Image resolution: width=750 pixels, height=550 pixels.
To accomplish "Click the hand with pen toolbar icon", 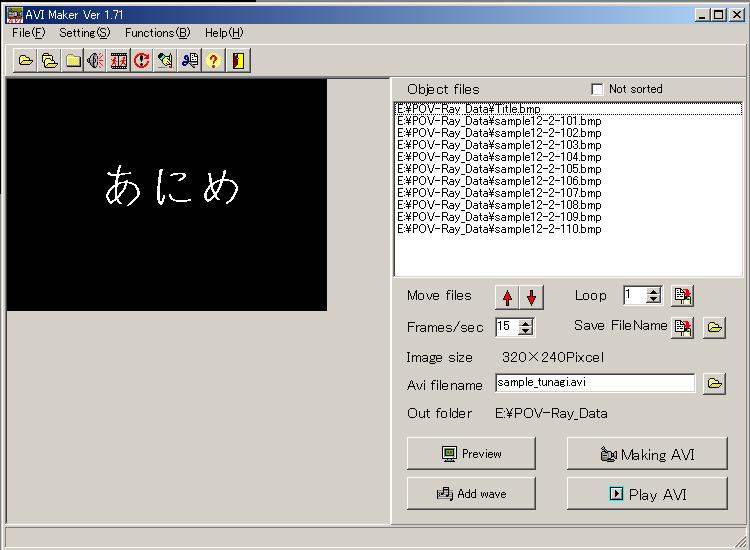I will point(165,61).
